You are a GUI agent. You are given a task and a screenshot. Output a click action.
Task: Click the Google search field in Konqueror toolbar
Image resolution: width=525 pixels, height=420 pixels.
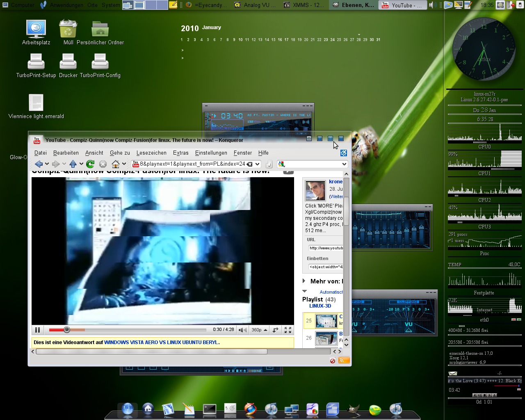313,164
